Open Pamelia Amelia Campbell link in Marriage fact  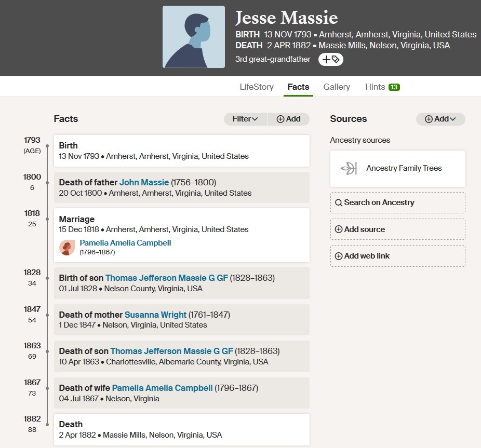[125, 243]
